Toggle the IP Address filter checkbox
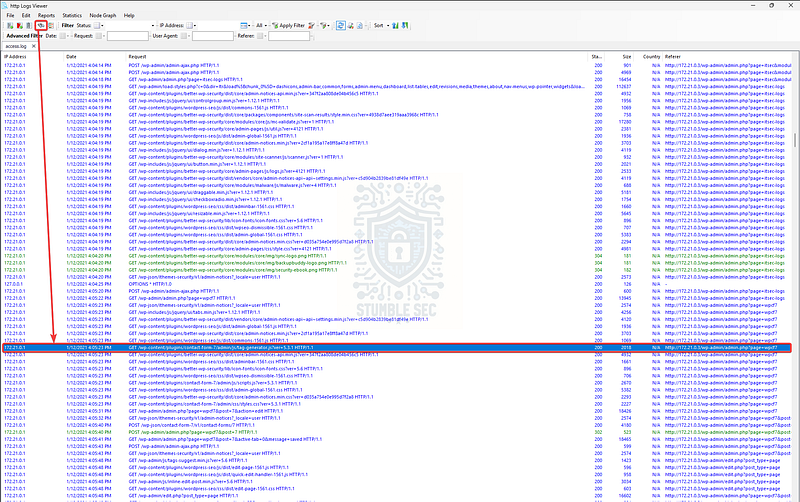The width and height of the screenshot is (800, 502). click(189, 26)
